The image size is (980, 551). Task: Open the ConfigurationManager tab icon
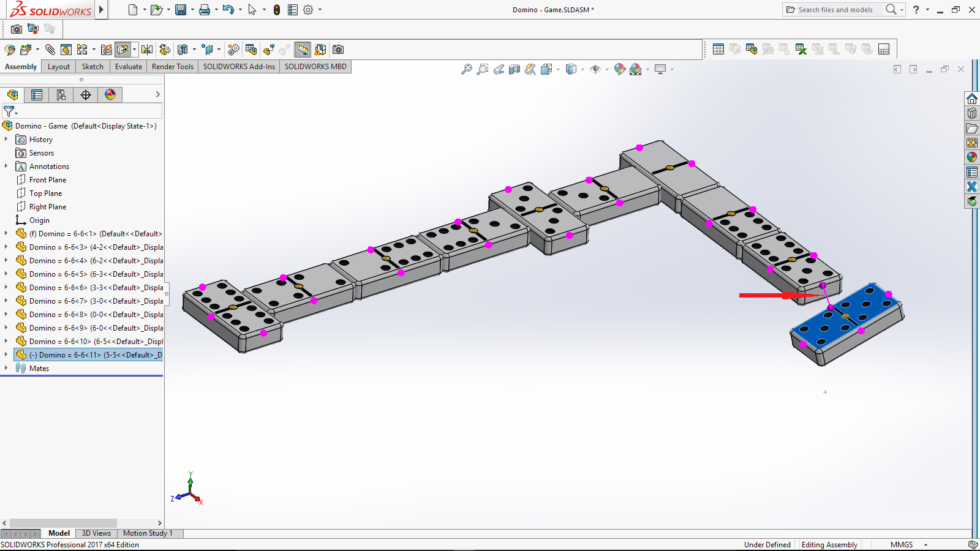pyautogui.click(x=61, y=95)
